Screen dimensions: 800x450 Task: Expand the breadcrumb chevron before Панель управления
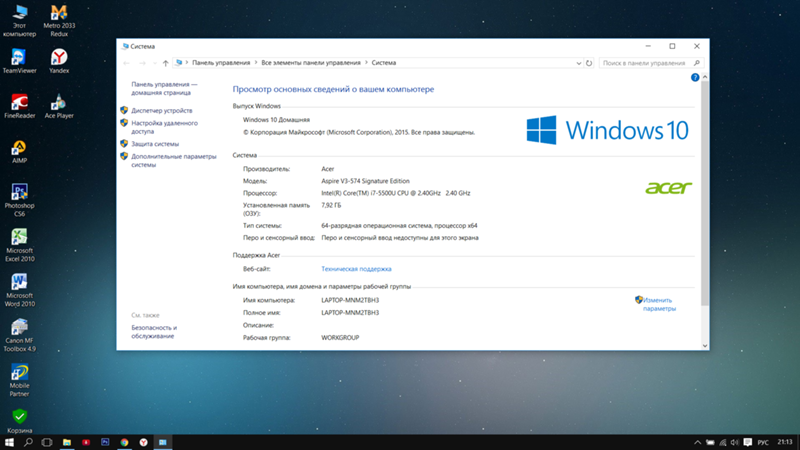[x=187, y=63]
